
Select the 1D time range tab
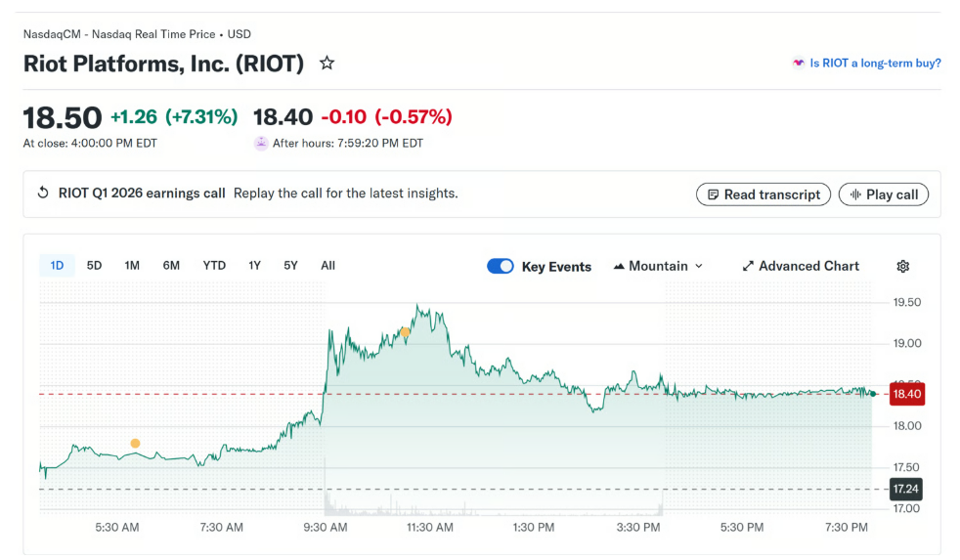57,266
